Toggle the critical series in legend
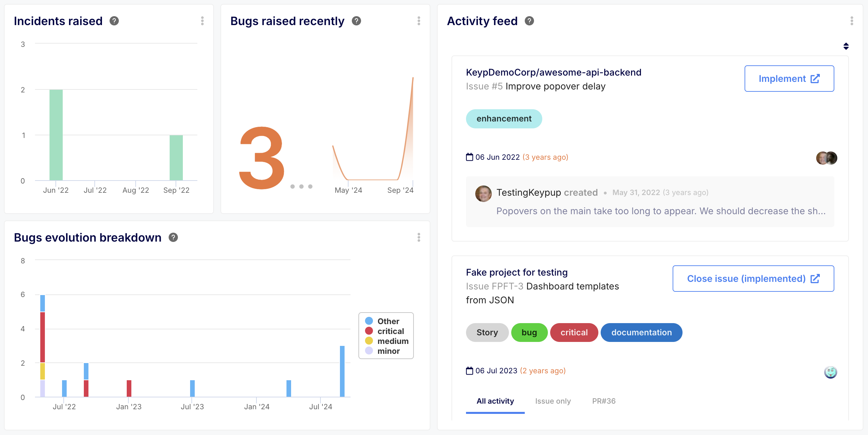Image resolution: width=868 pixels, height=435 pixels. coord(390,331)
